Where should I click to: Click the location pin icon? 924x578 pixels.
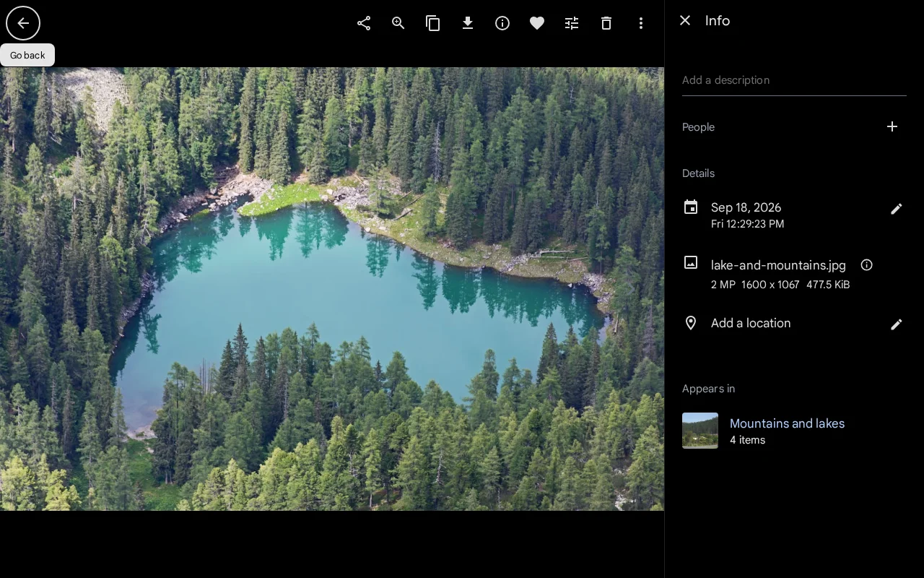691,323
